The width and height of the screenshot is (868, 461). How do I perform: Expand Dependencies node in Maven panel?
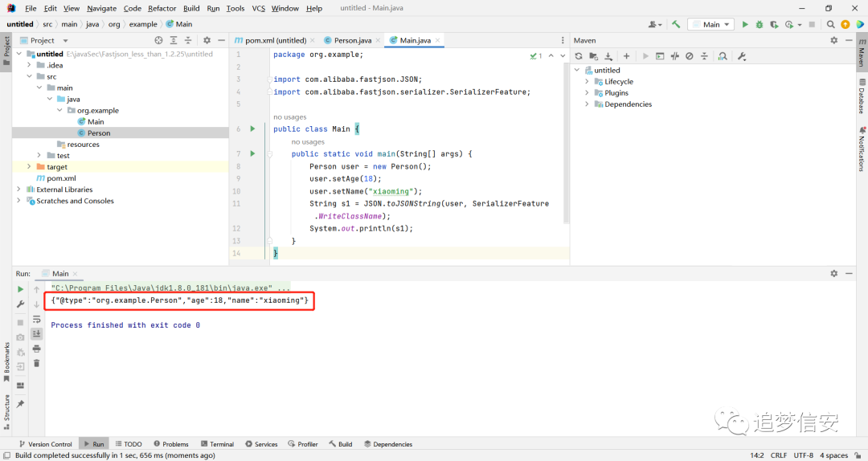click(587, 104)
